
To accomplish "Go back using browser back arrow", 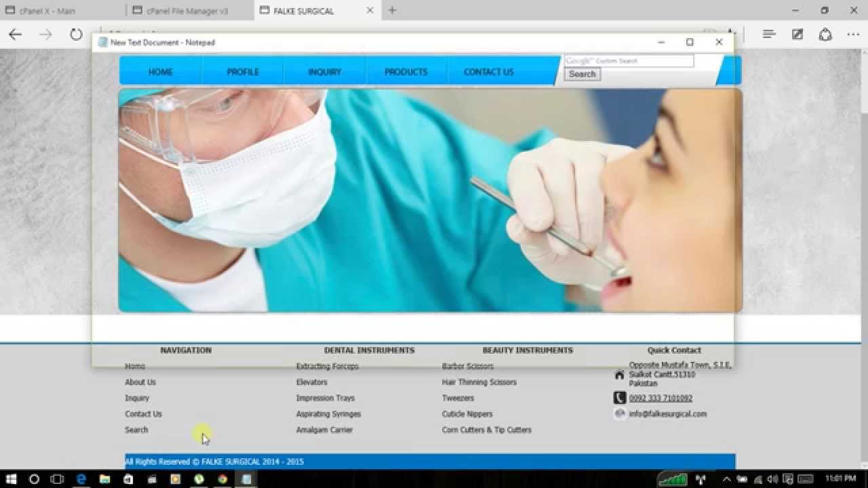I will [x=15, y=35].
